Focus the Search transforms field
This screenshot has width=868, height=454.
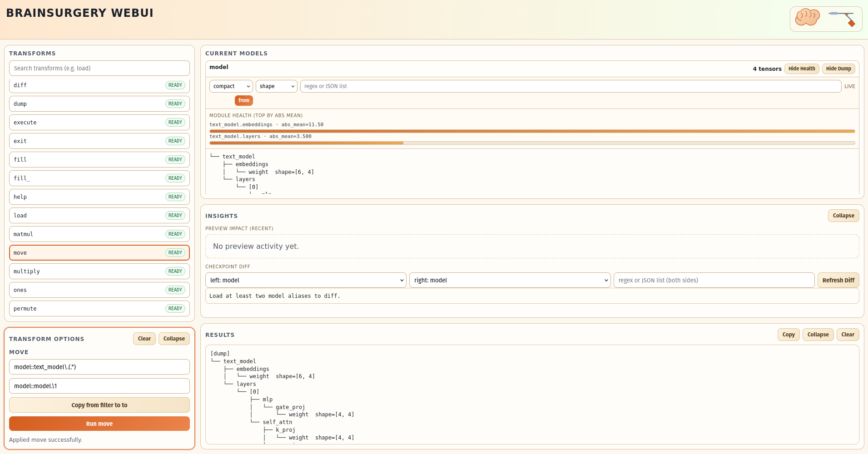(99, 68)
